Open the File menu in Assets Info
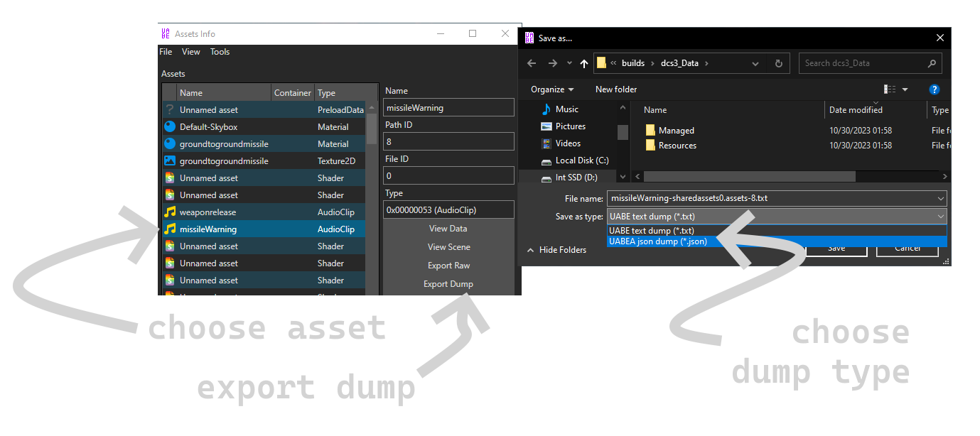Viewport: 980px width, 436px height. (x=166, y=52)
